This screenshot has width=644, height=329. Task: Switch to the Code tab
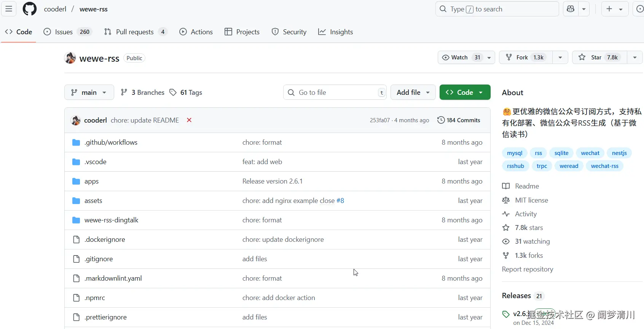[18, 32]
